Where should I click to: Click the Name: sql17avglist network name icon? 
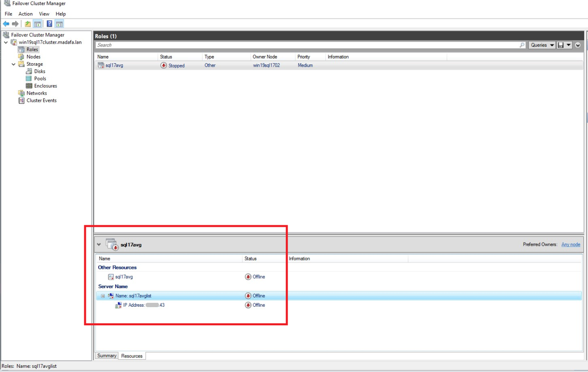[x=111, y=296]
